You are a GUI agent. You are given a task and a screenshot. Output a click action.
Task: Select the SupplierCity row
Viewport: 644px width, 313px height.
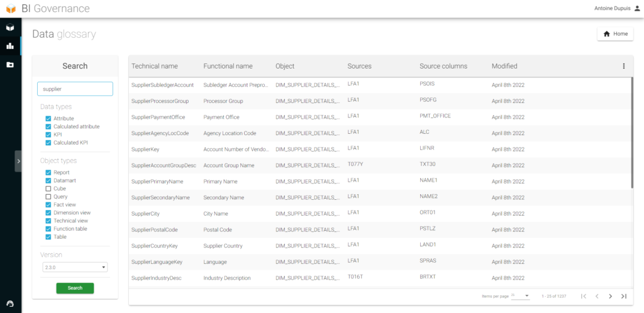point(380,214)
